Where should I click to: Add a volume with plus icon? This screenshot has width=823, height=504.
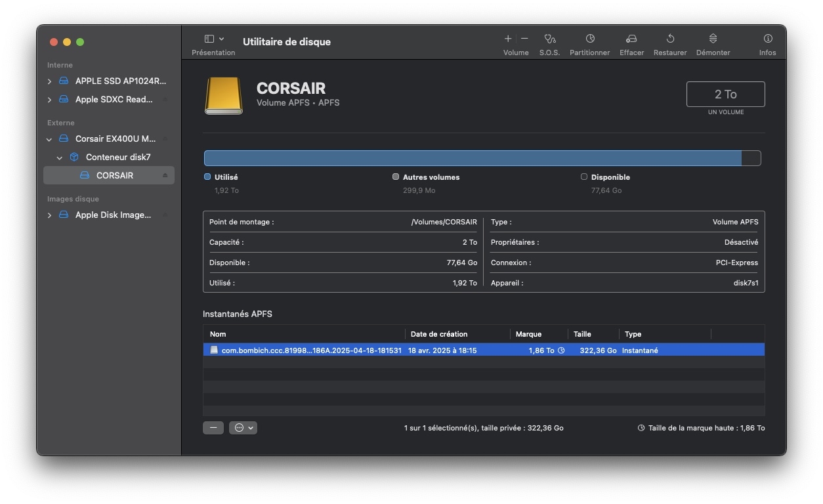508,39
